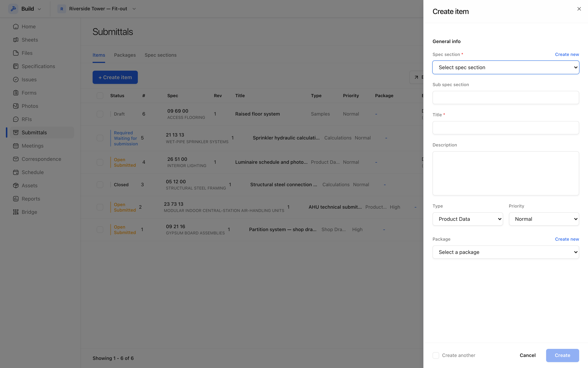Click the Meetings calendar icon
588x368 pixels.
(16, 146)
